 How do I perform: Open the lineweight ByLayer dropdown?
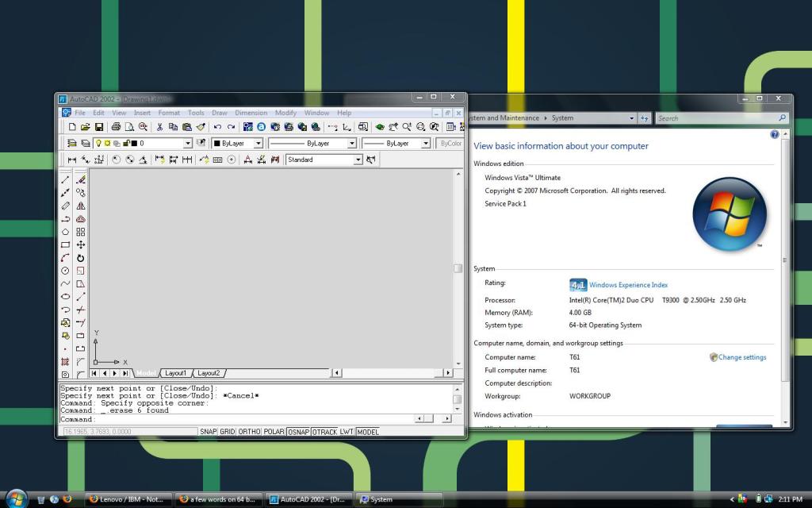(x=426, y=143)
